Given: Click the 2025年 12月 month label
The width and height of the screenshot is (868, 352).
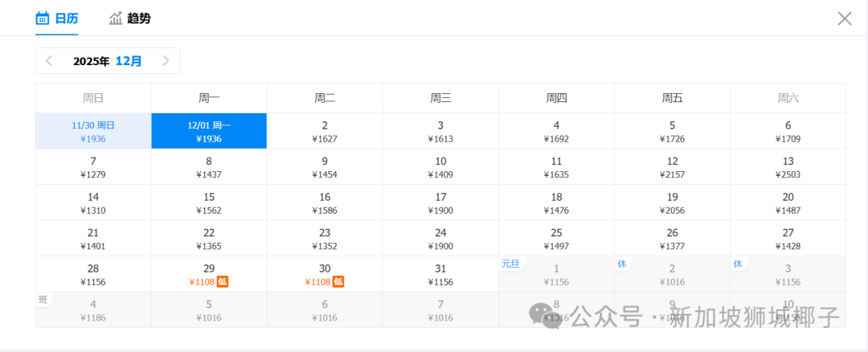Looking at the screenshot, I should pyautogui.click(x=107, y=61).
